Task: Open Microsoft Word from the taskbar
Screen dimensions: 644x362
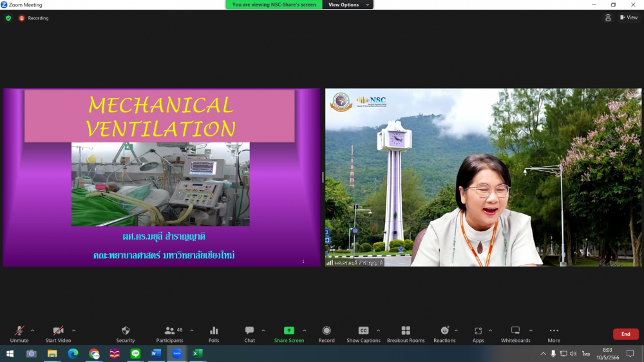Action: 156,354
